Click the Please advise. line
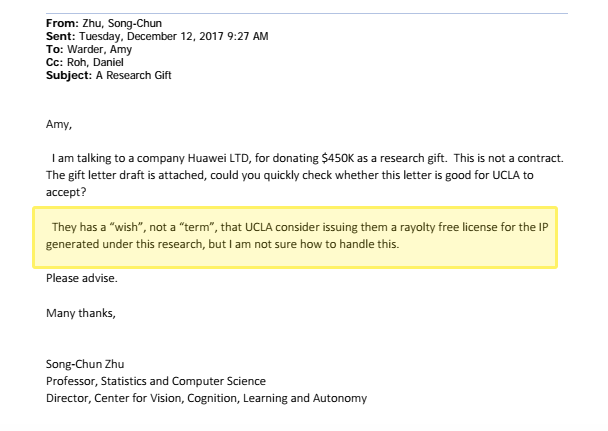Screen dimensions: 608x431 tap(82, 278)
